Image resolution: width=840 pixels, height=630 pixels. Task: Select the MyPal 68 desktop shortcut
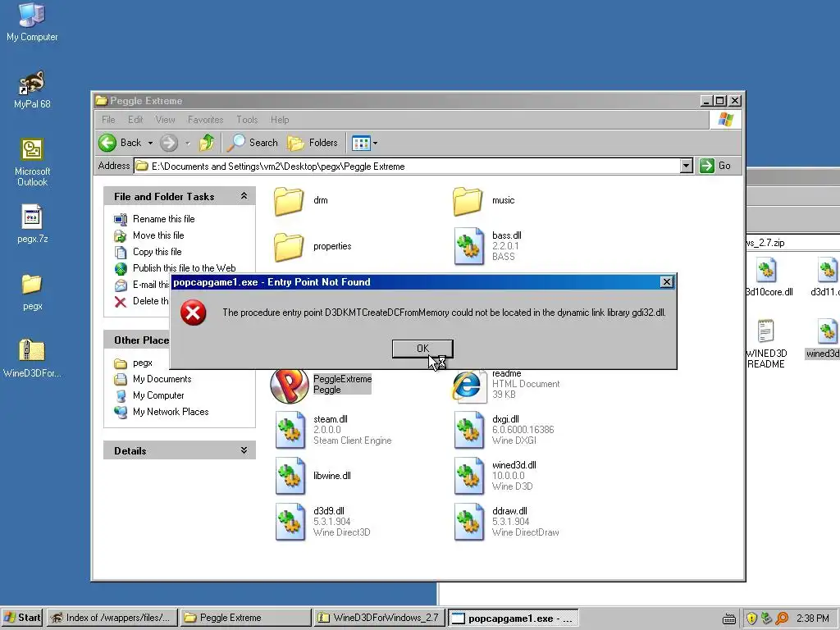[x=32, y=89]
